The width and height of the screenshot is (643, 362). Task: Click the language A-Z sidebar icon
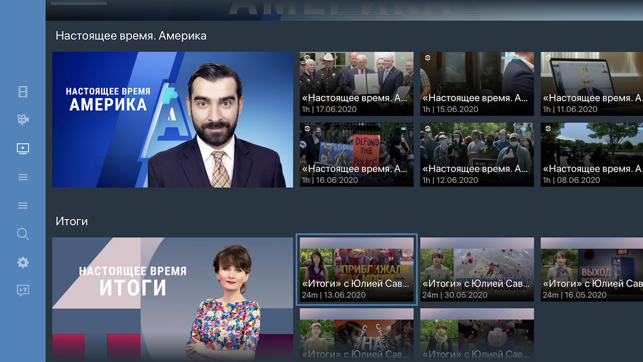(x=23, y=291)
